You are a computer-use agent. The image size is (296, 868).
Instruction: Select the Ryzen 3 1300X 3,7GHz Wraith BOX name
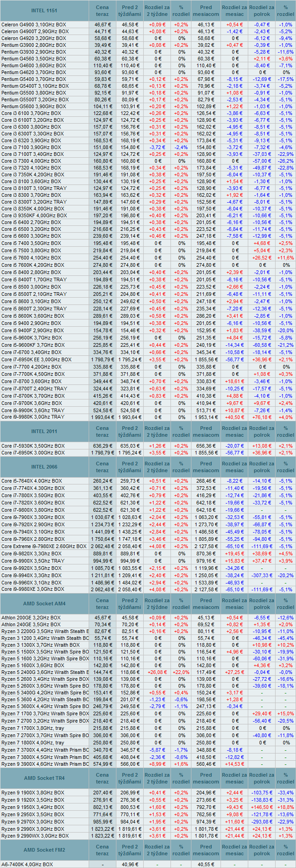(40, 645)
